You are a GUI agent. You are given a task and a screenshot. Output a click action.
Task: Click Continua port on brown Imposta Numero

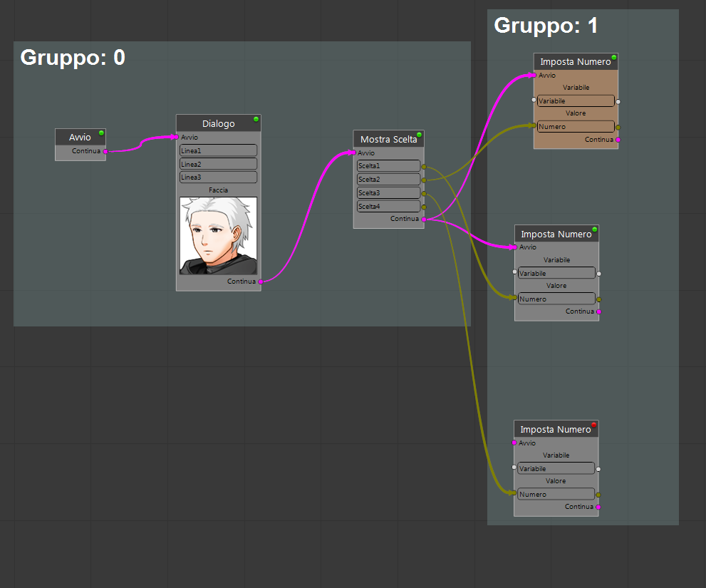[x=618, y=140]
